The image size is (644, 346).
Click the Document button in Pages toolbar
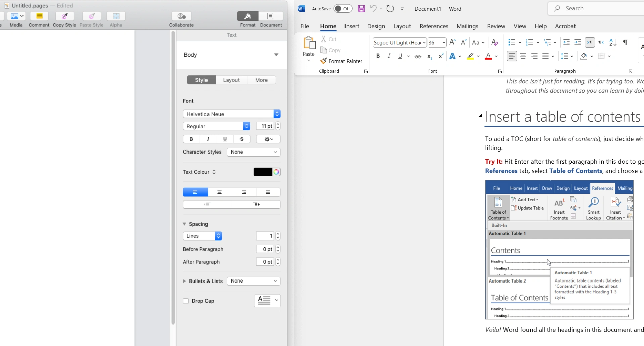(271, 18)
